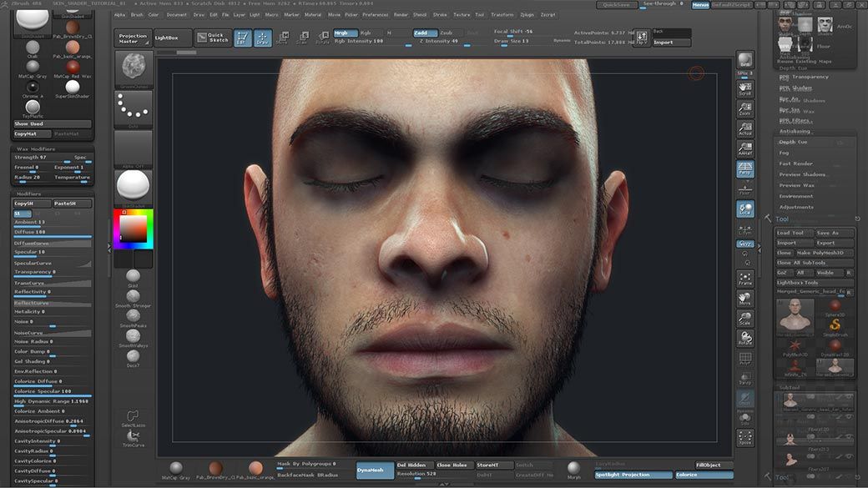The image size is (868, 488).
Task: Select the Smooth Stronger brush
Action: pyautogui.click(x=133, y=299)
